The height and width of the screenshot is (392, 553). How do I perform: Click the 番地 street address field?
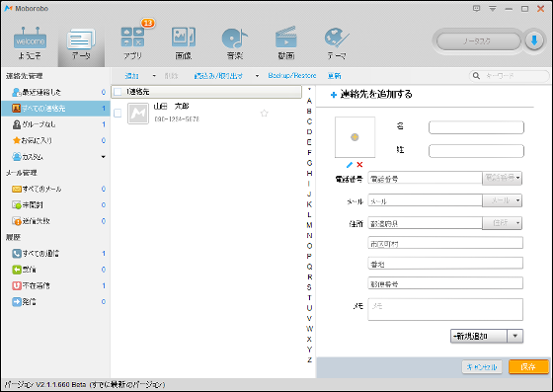pyautogui.click(x=445, y=264)
